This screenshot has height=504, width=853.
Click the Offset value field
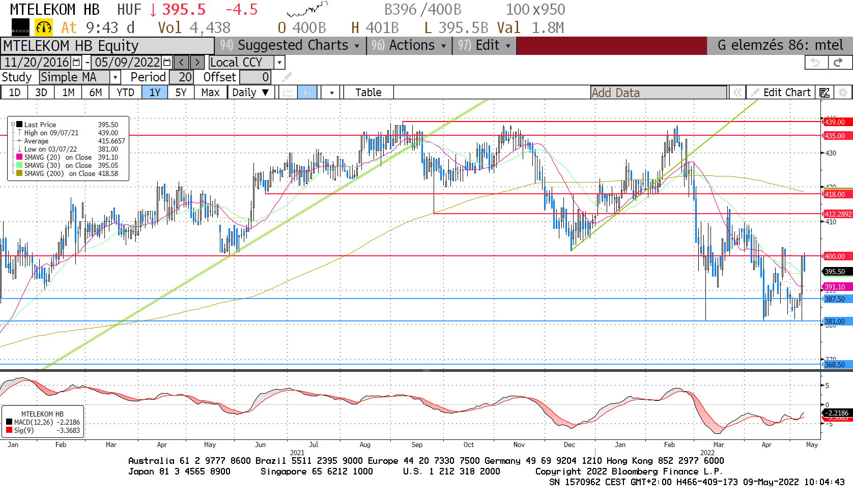coord(255,77)
